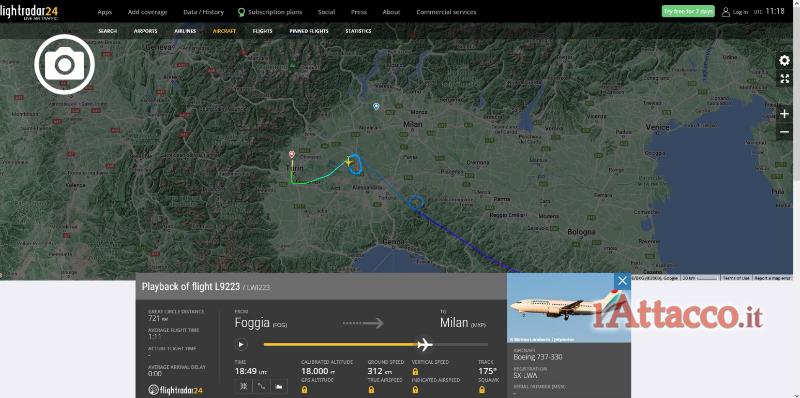Open Subscription plans page
The width and height of the screenshot is (800, 398).
[x=275, y=12]
